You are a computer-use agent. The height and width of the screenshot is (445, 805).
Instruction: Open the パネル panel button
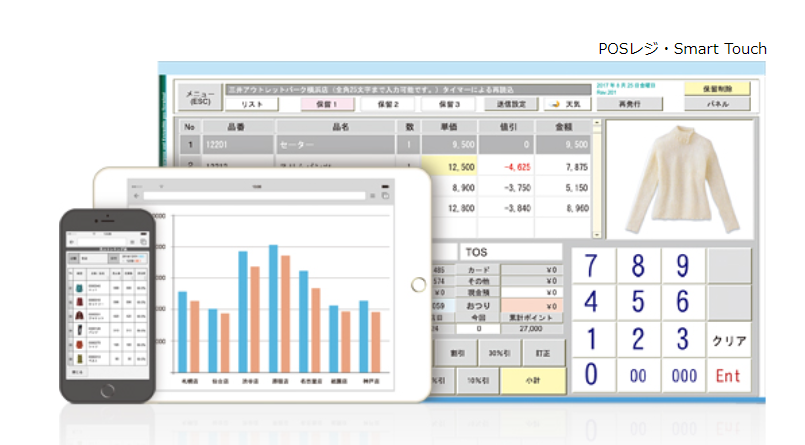[x=717, y=103]
